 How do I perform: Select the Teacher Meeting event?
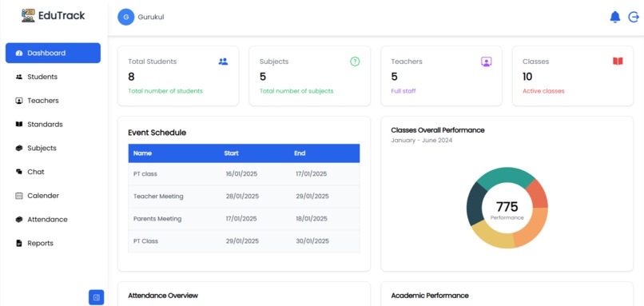pos(244,197)
